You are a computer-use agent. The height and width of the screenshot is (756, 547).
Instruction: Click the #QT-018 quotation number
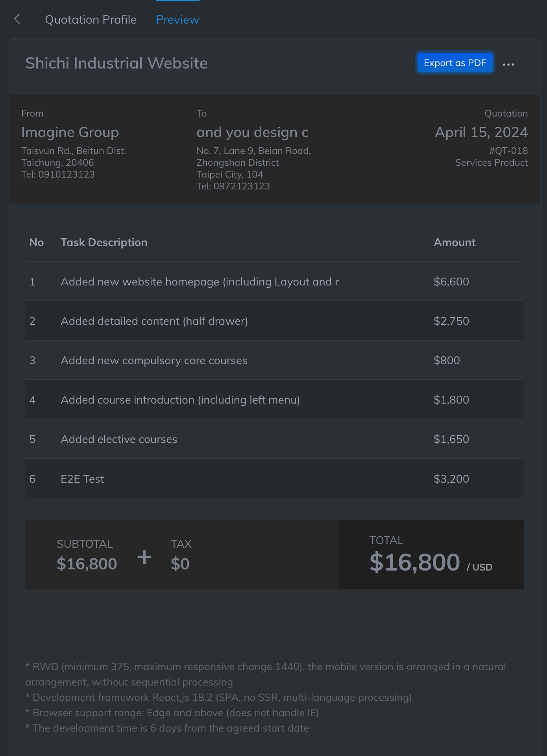coord(508,151)
